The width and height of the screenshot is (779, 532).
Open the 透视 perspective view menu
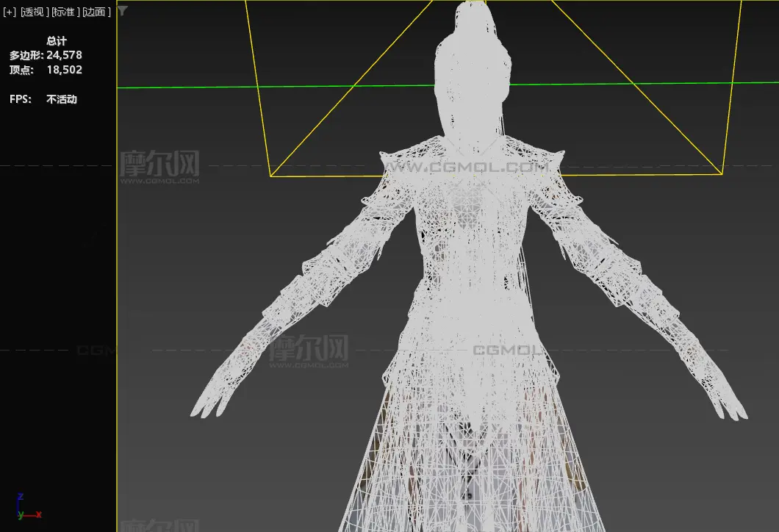coord(35,12)
